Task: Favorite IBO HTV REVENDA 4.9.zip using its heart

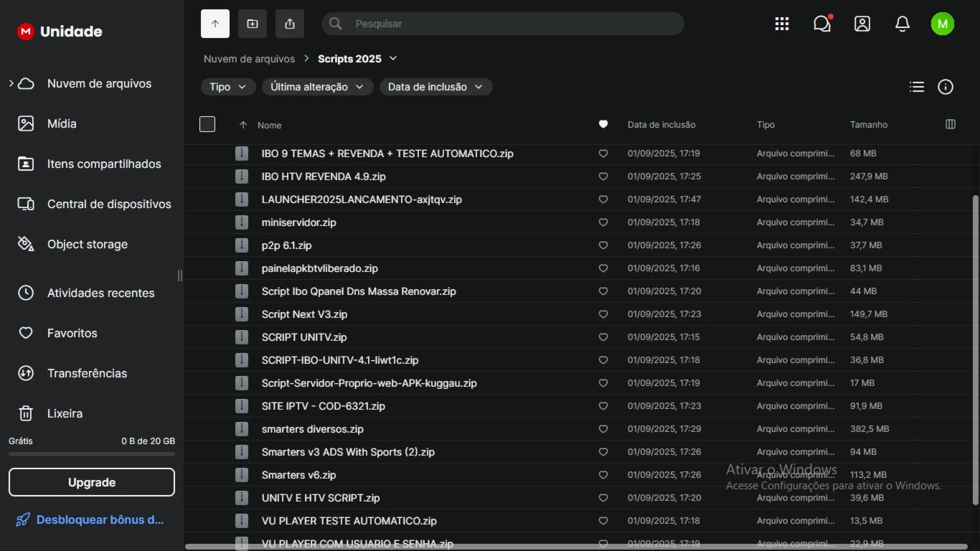Action: (x=603, y=176)
